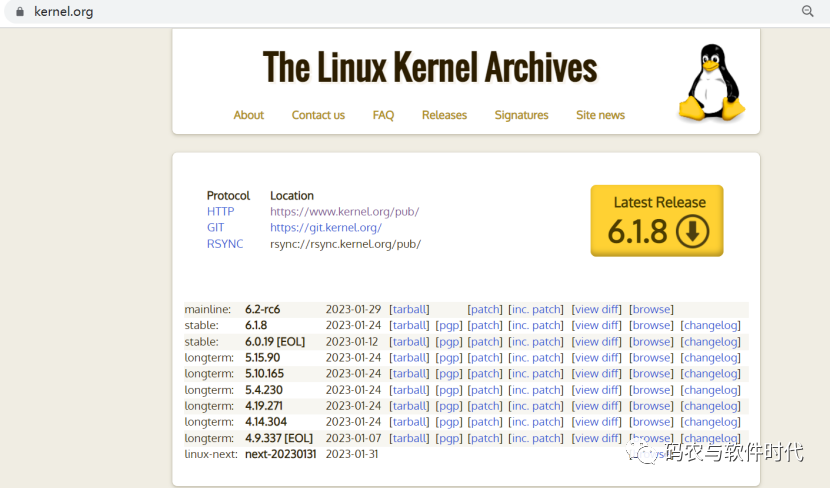Click the Tux penguin logo

711,83
